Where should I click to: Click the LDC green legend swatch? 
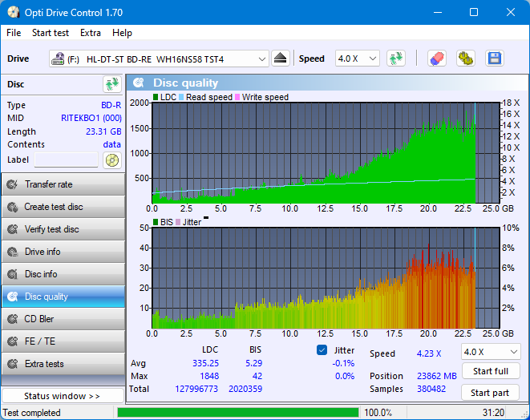[x=156, y=97]
